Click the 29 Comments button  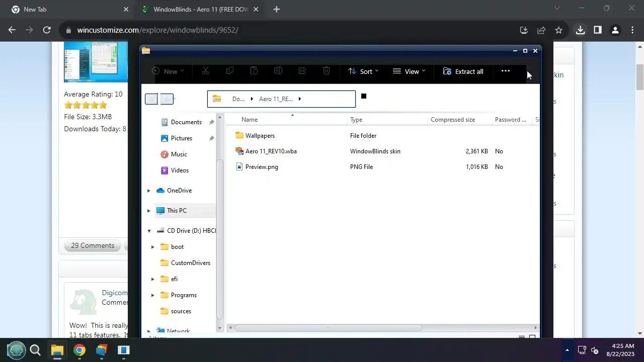(x=93, y=245)
